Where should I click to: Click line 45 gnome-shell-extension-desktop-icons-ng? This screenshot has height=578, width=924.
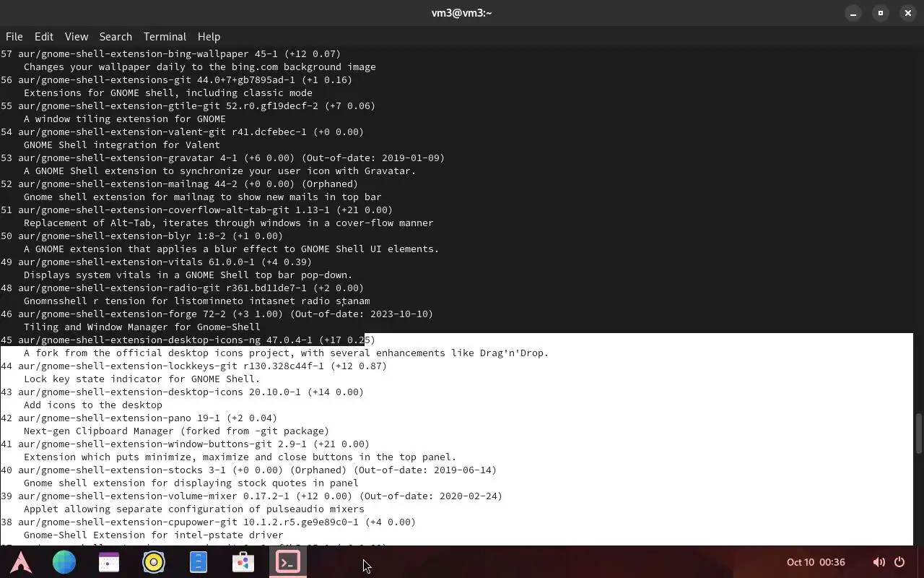[x=188, y=340]
